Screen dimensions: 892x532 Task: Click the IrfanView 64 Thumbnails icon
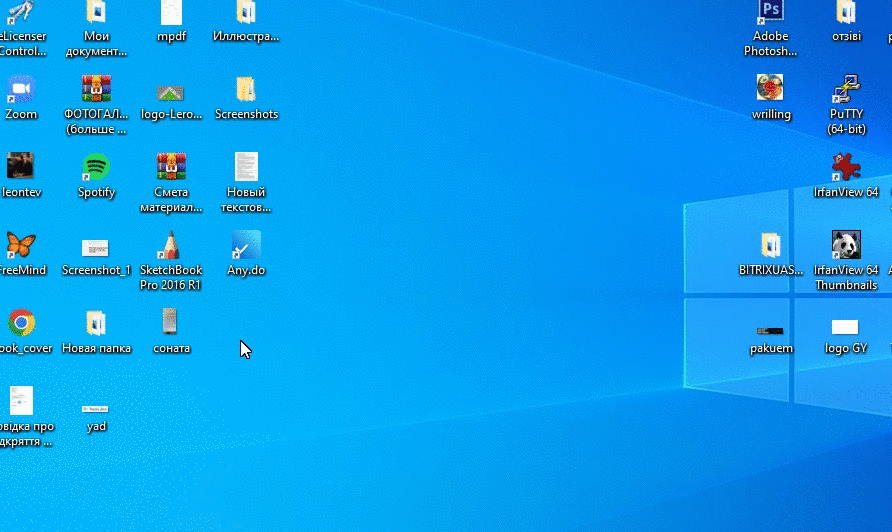click(x=846, y=246)
